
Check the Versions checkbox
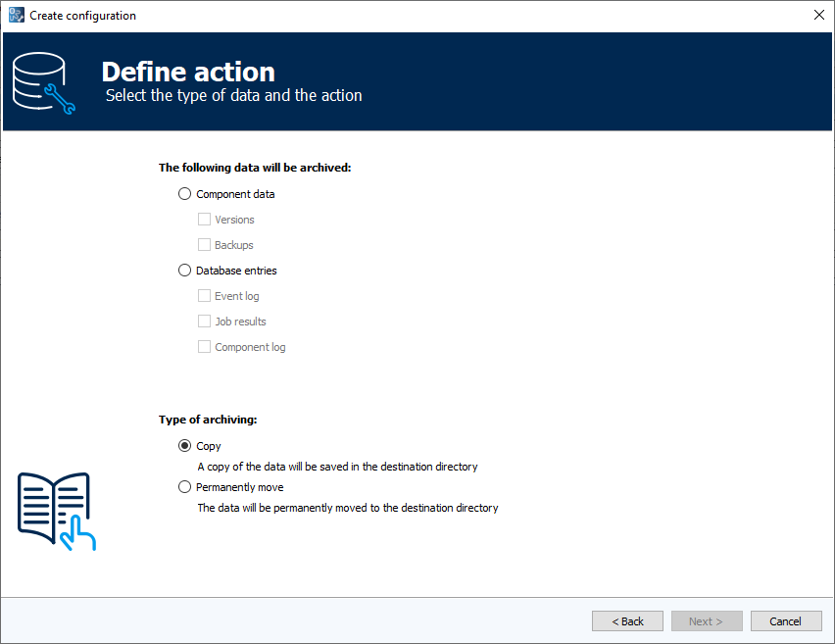point(204,219)
